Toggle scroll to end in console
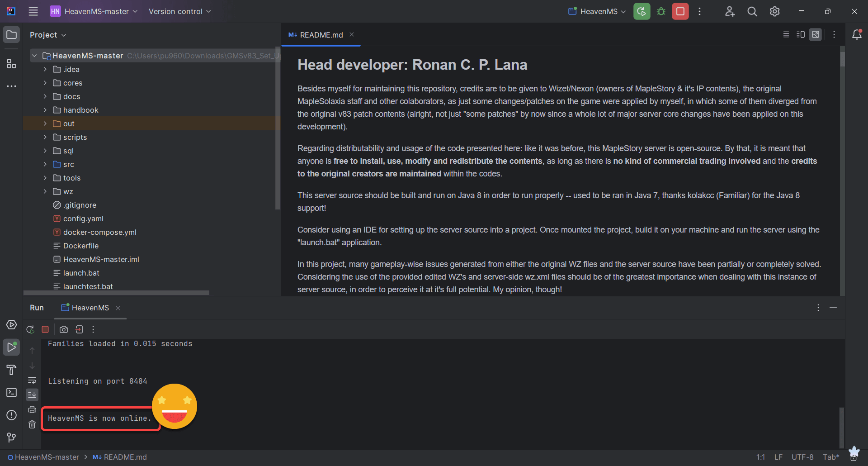This screenshot has height=466, width=868. [32, 395]
